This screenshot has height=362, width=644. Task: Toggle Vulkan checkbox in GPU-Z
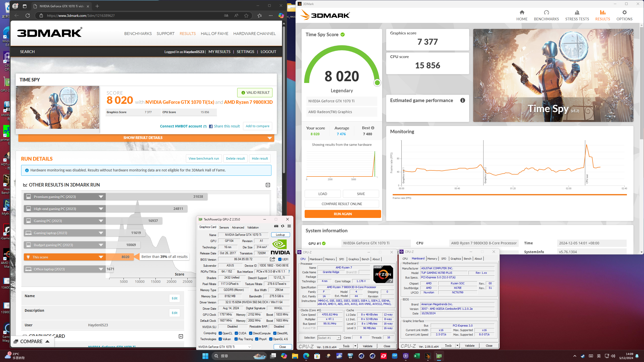point(220,339)
